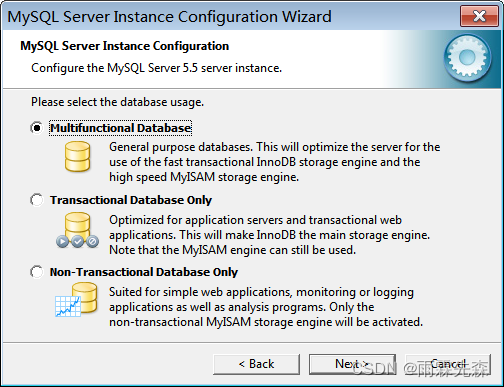Image resolution: width=504 pixels, height=387 pixels.
Task: Click the gear icon in the wizard header
Action: tap(467, 58)
